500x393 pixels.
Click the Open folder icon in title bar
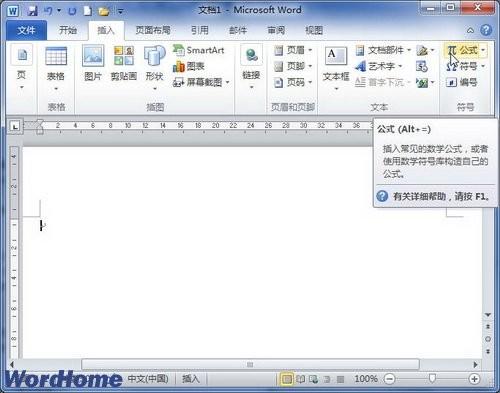pyautogui.click(x=104, y=11)
